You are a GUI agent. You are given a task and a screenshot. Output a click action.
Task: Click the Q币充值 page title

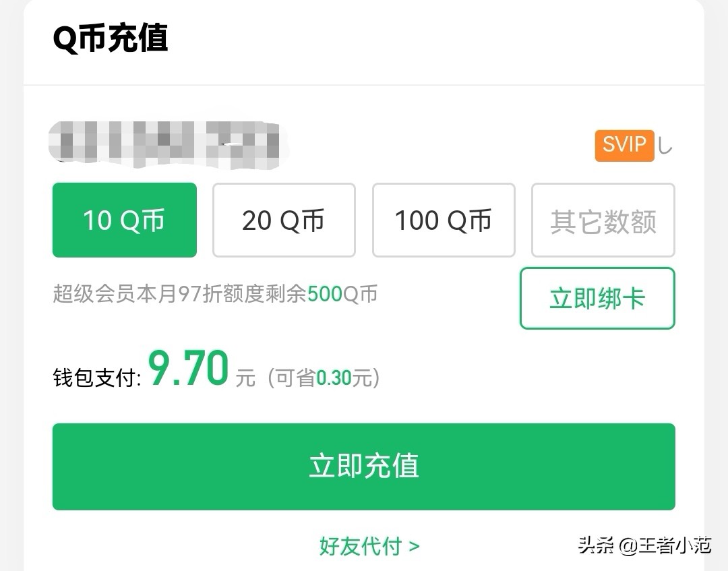pyautogui.click(x=110, y=40)
